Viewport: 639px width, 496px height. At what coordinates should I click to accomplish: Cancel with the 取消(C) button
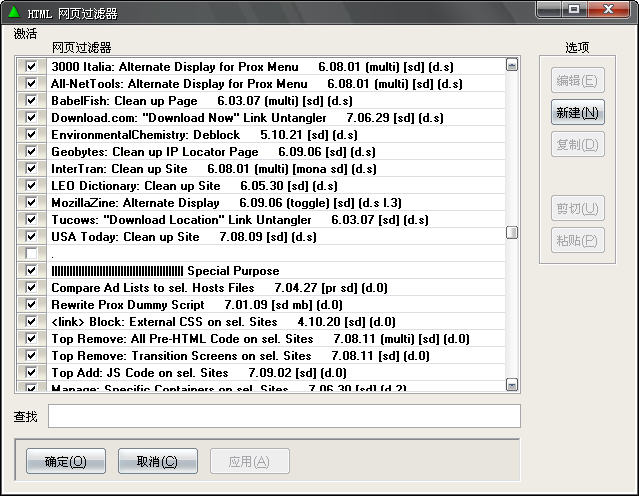coord(158,461)
